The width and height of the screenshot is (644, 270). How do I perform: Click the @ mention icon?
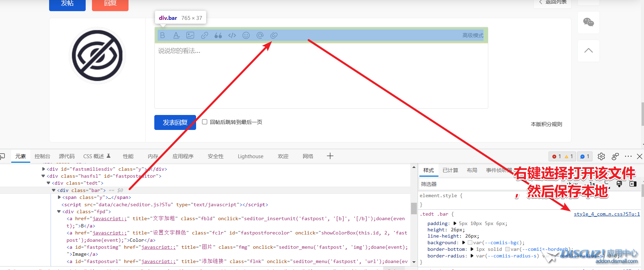point(260,36)
